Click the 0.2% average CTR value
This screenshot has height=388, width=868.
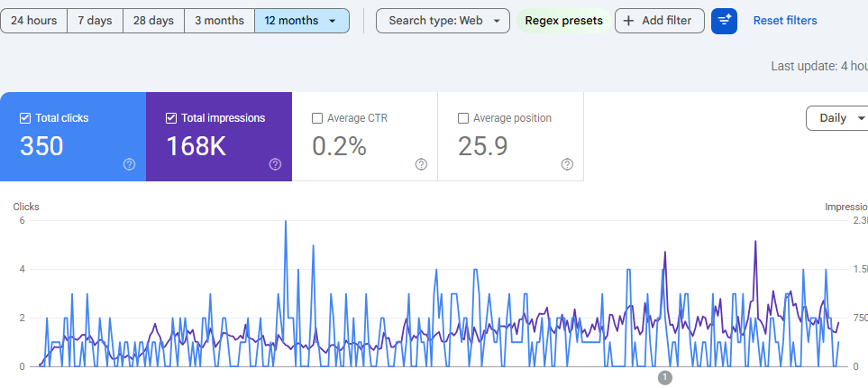pos(339,146)
